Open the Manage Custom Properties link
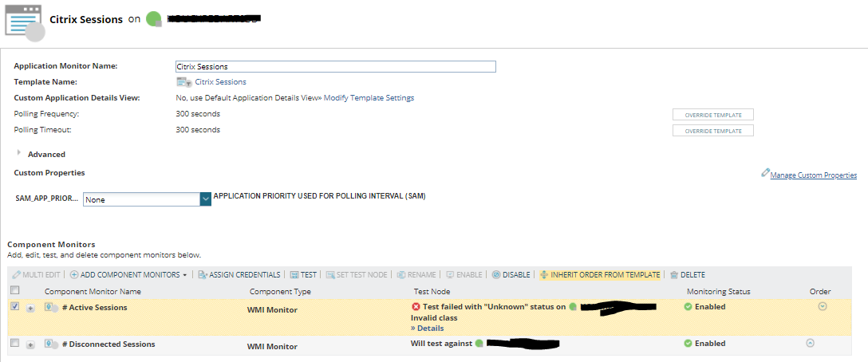This screenshot has height=362, width=868. coord(813,175)
